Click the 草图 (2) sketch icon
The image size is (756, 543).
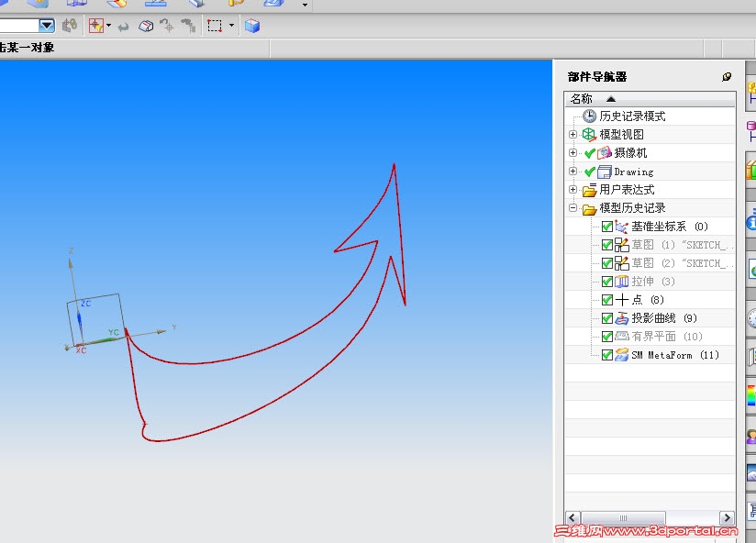pos(621,263)
